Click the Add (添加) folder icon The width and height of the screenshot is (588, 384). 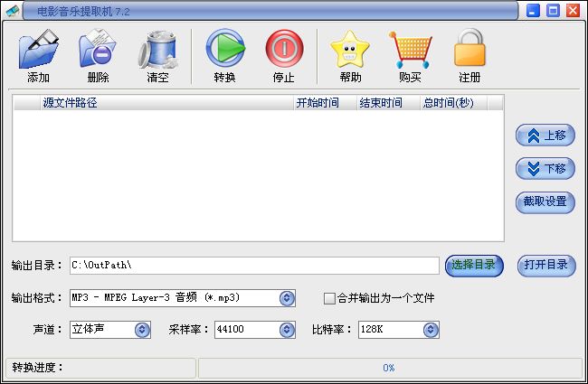point(38,50)
